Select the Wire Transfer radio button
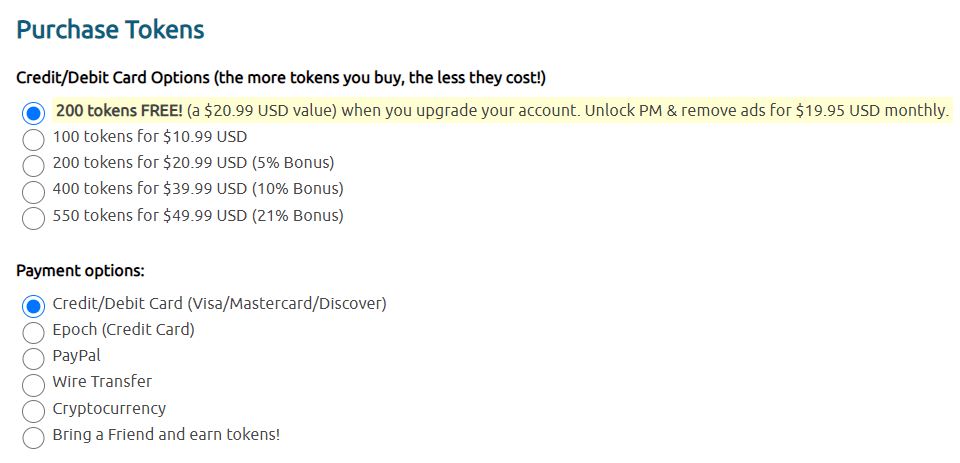This screenshot has height=463, width=960. (x=34, y=384)
